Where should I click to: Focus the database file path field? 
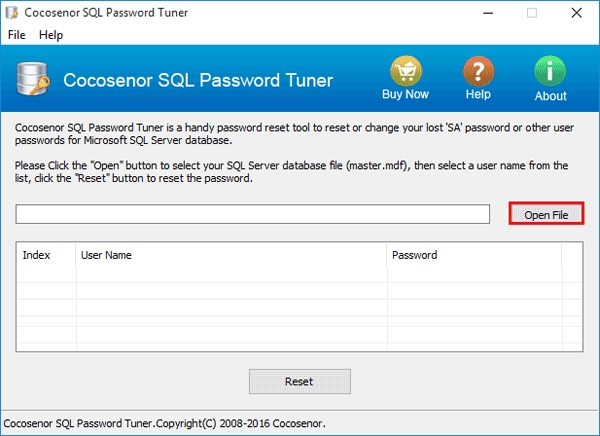click(x=252, y=214)
